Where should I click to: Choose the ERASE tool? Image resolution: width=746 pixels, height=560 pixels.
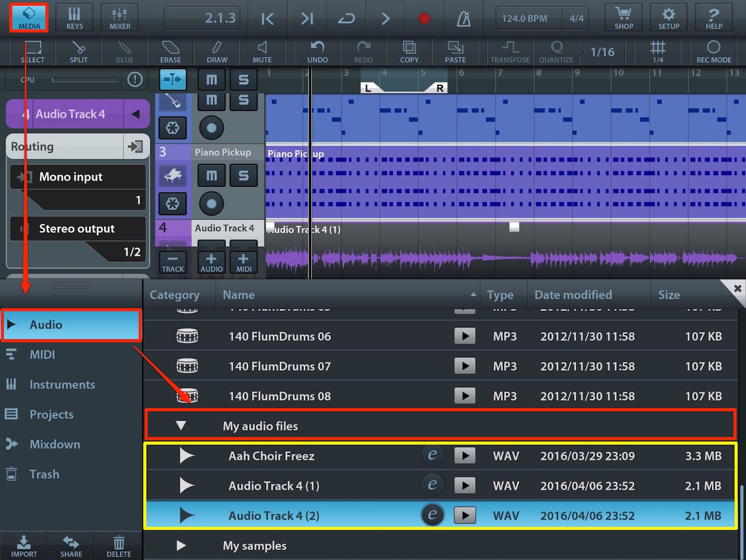[x=170, y=52]
